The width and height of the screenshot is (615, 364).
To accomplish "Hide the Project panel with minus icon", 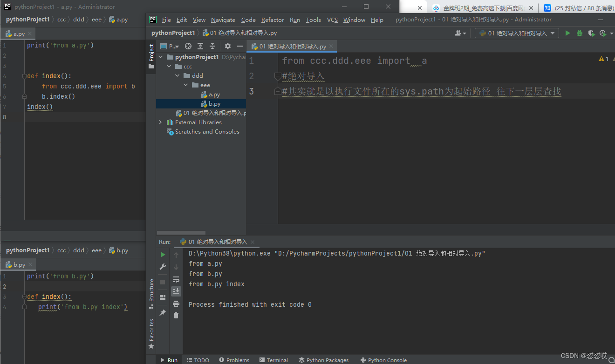I will (240, 46).
